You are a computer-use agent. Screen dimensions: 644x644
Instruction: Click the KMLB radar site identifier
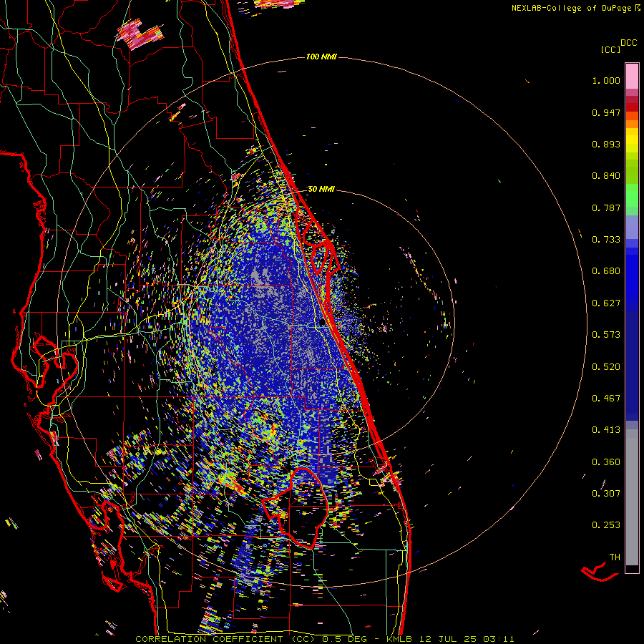click(401, 639)
